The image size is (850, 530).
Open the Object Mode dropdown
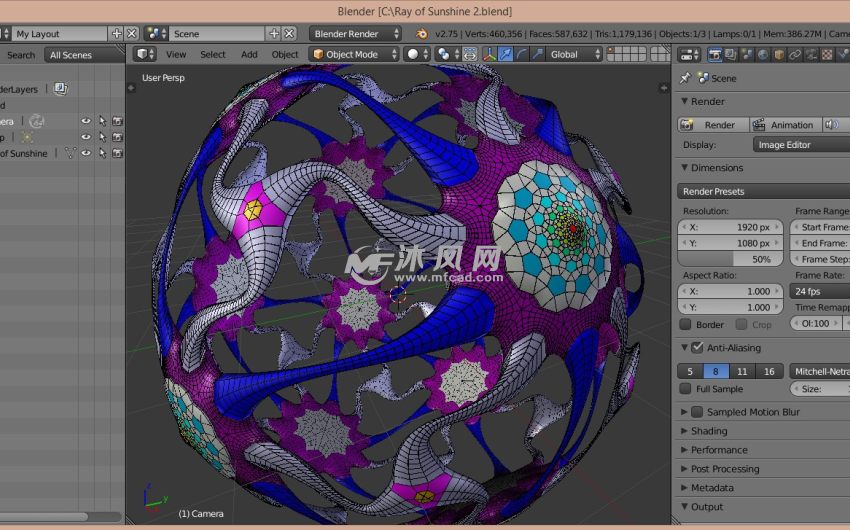[x=354, y=54]
